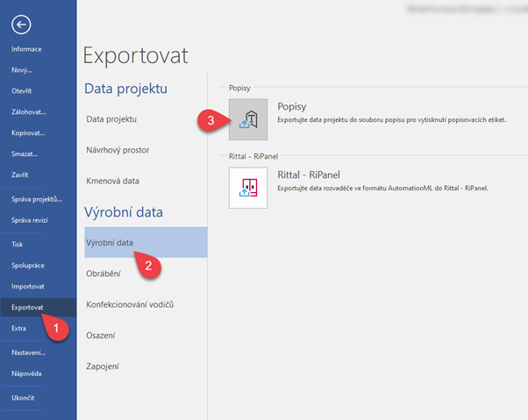
Task: Choose Zálohovat... from the backstage menu
Action: [29, 112]
